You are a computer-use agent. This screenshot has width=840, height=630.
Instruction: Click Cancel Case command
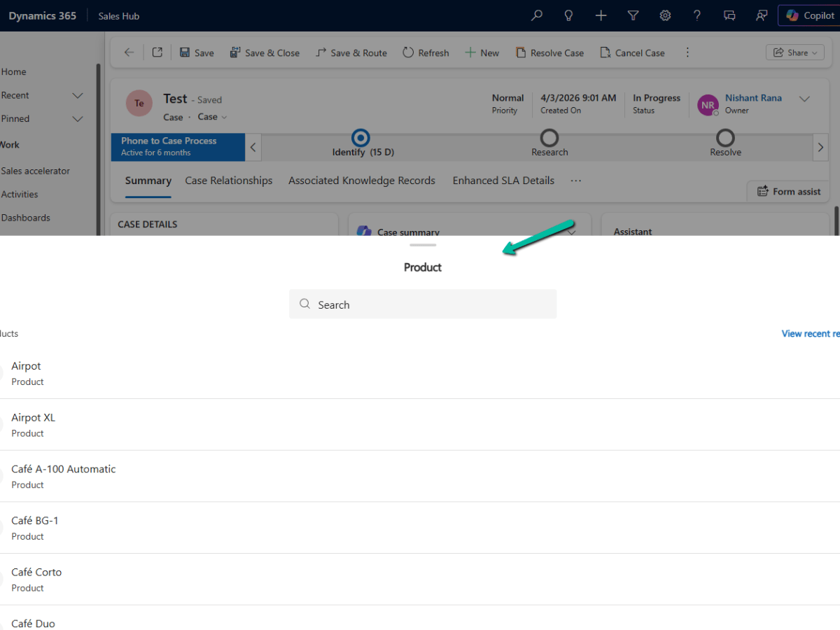point(632,52)
